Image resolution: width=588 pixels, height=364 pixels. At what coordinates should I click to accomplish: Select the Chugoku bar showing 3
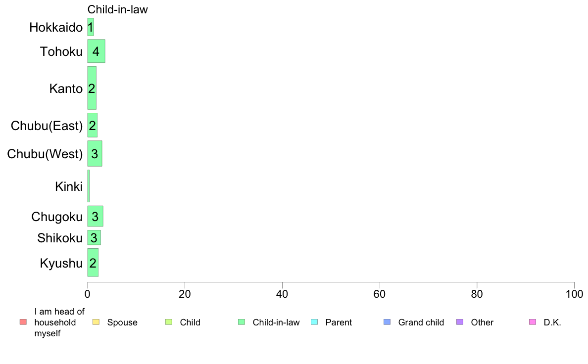[95, 216]
